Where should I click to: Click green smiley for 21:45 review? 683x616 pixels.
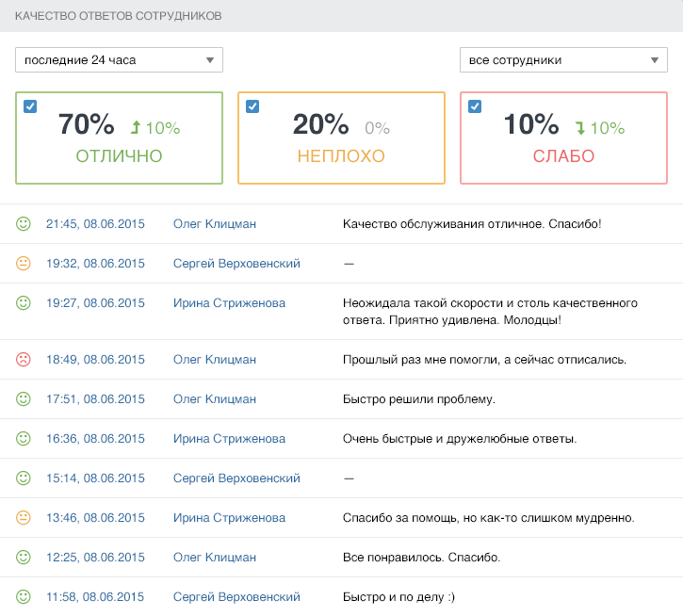24,224
